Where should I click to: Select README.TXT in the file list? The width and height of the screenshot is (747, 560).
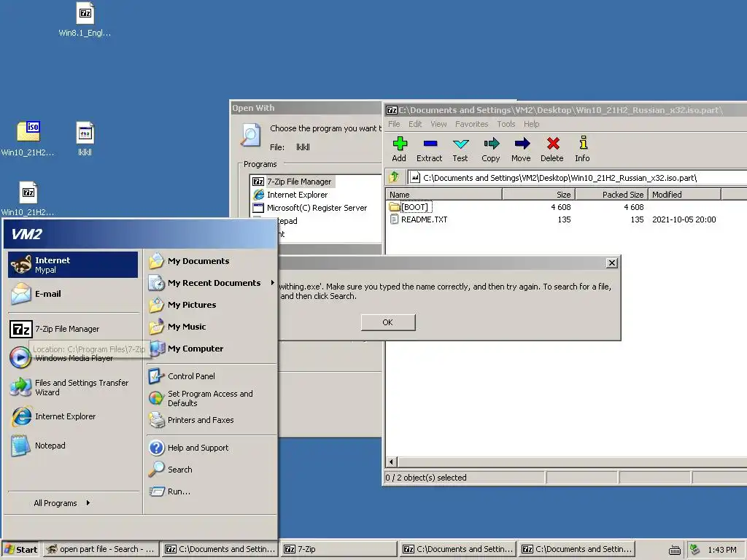[419, 219]
